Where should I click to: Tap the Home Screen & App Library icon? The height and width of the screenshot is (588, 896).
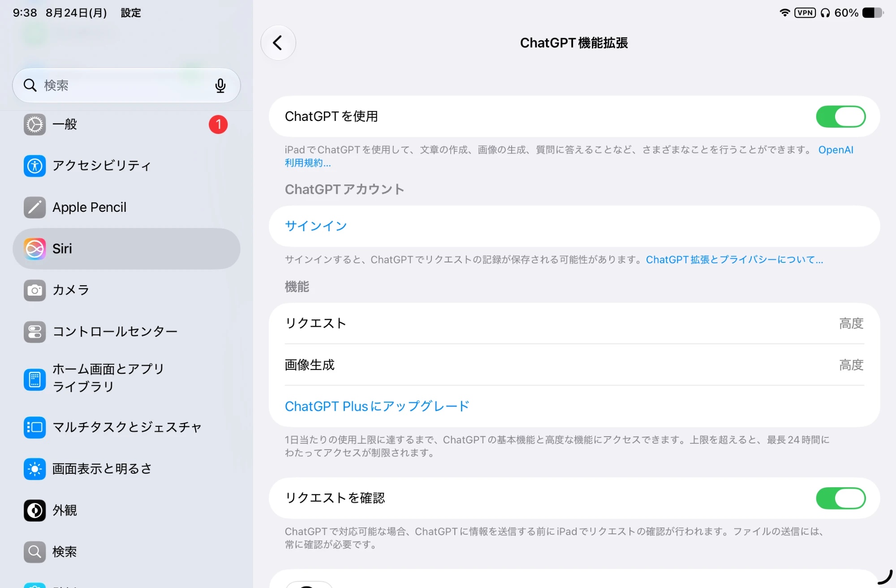[x=34, y=379]
